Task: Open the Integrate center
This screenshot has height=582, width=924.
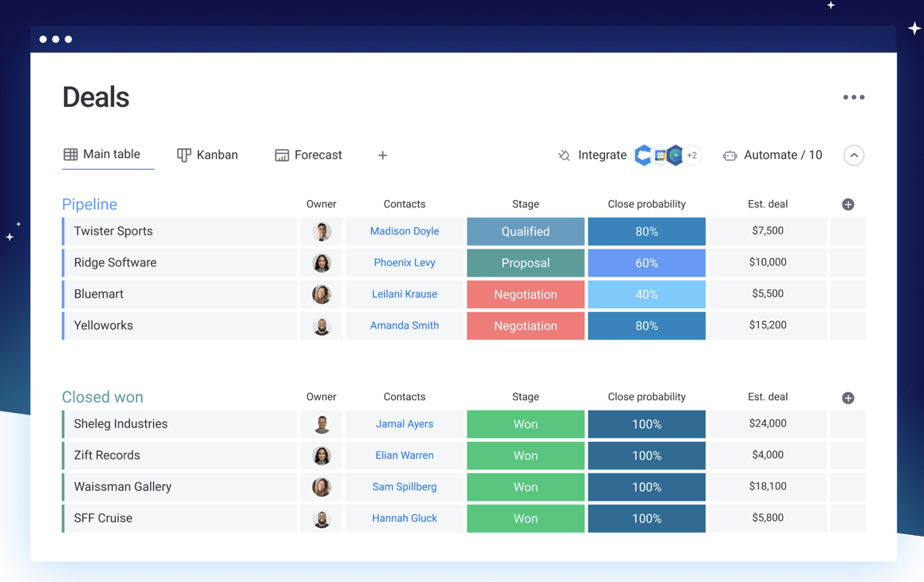Action: (x=602, y=155)
